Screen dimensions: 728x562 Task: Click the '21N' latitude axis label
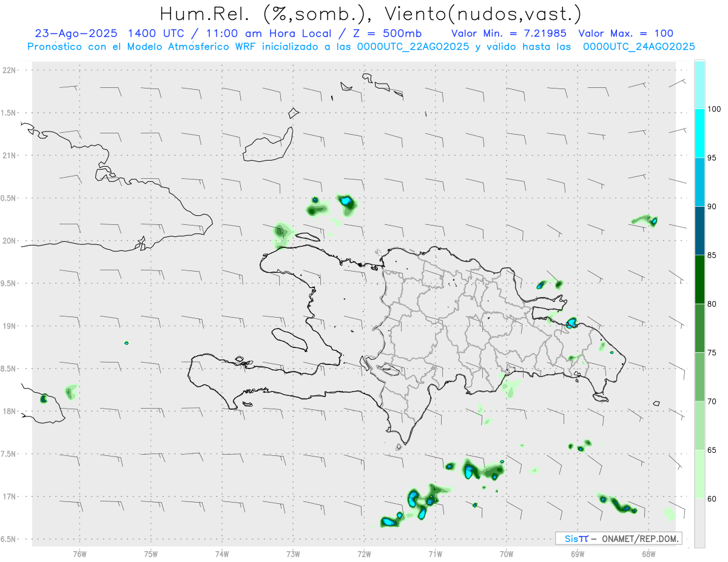(x=8, y=155)
